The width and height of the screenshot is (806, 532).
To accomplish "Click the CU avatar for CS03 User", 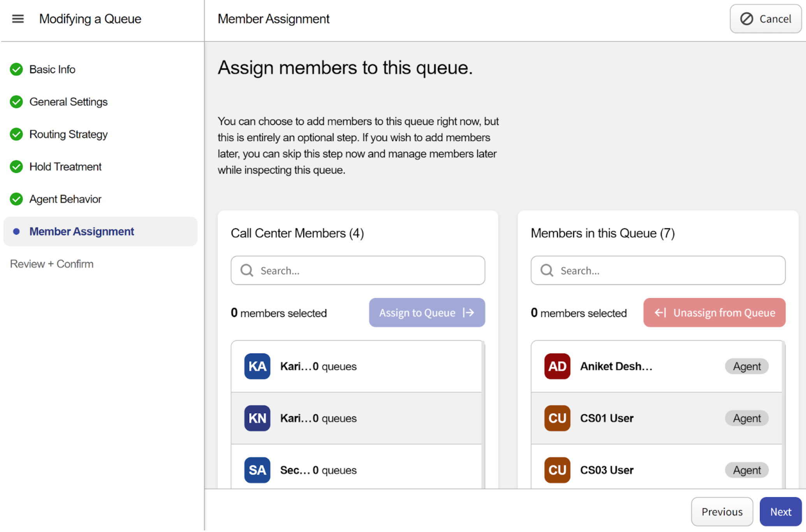I will click(557, 470).
